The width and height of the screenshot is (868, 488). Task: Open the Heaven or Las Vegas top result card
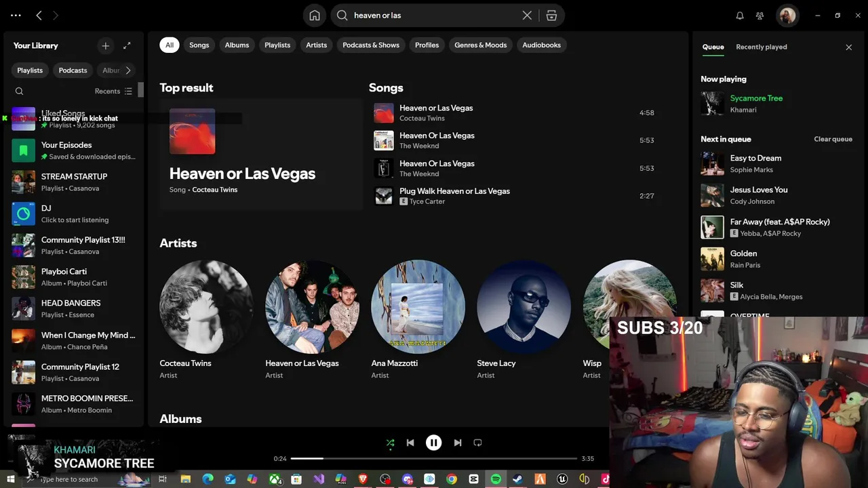pos(261,155)
